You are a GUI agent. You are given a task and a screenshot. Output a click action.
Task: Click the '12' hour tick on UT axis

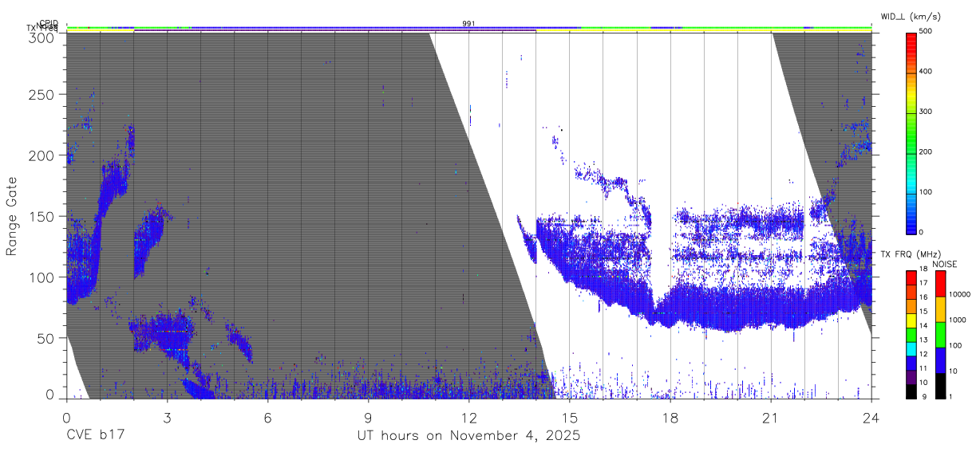468,417
